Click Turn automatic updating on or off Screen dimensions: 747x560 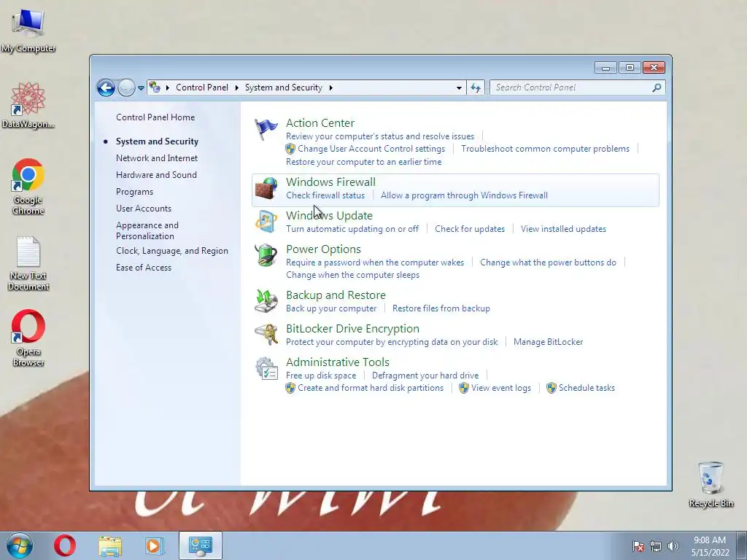[x=352, y=229]
